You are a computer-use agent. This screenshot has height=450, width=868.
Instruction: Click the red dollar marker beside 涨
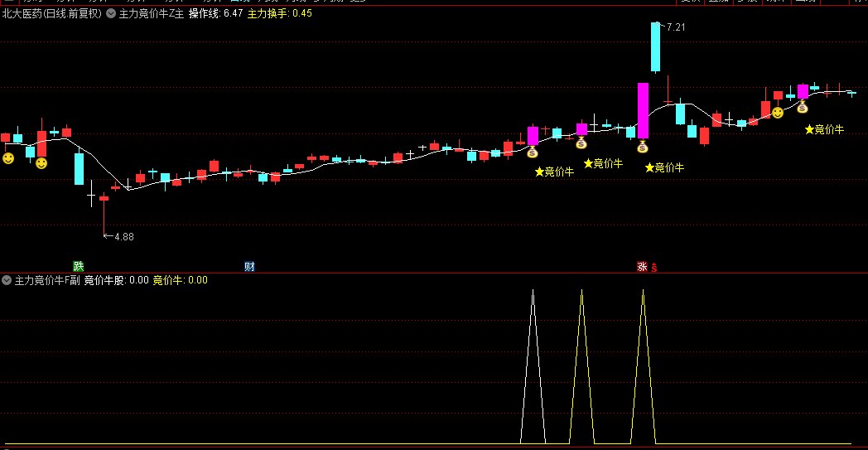(653, 267)
